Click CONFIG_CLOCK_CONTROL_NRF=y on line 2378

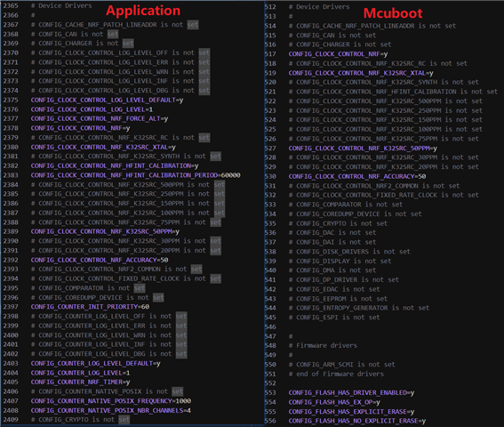click(x=80, y=128)
